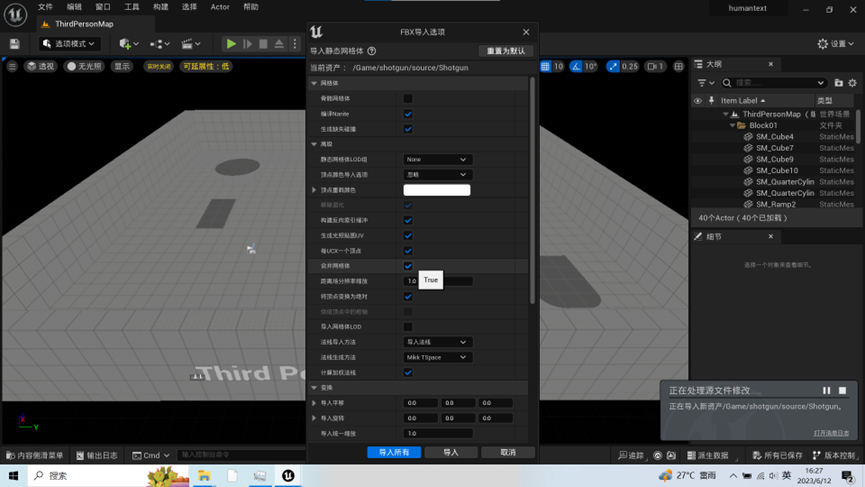Click the viewport layout maximize icon
Image resolution: width=865 pixels, height=487 pixels.
tap(679, 66)
